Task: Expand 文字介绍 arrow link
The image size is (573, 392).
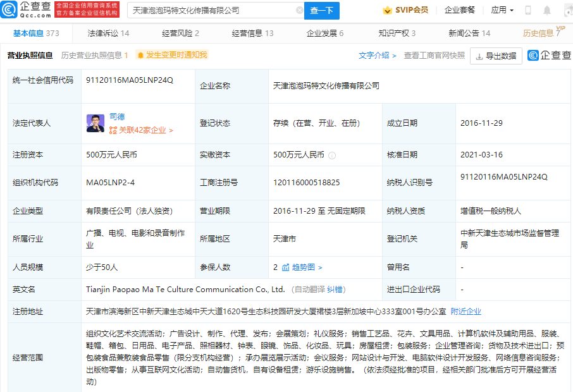Action: [378, 56]
